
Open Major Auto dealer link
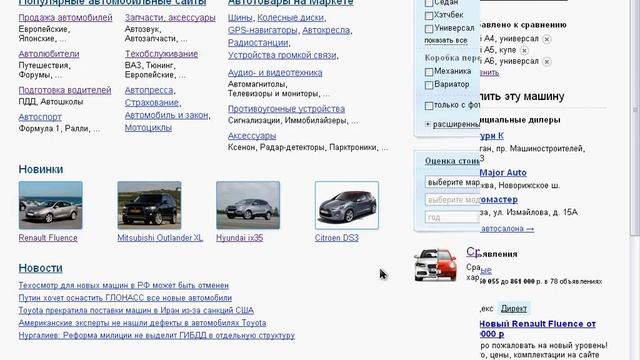click(x=503, y=173)
